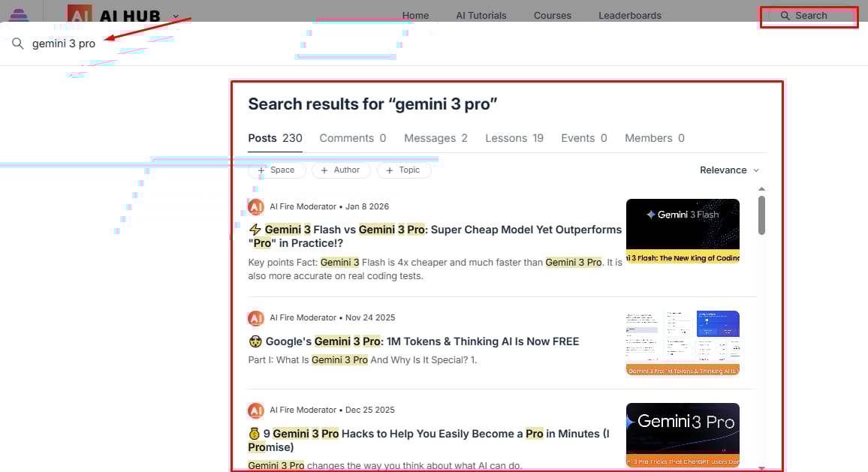The image size is (868, 472).
Task: Click AI Fire Moderator on the Nov 24 2025 post
Action: click(x=303, y=317)
